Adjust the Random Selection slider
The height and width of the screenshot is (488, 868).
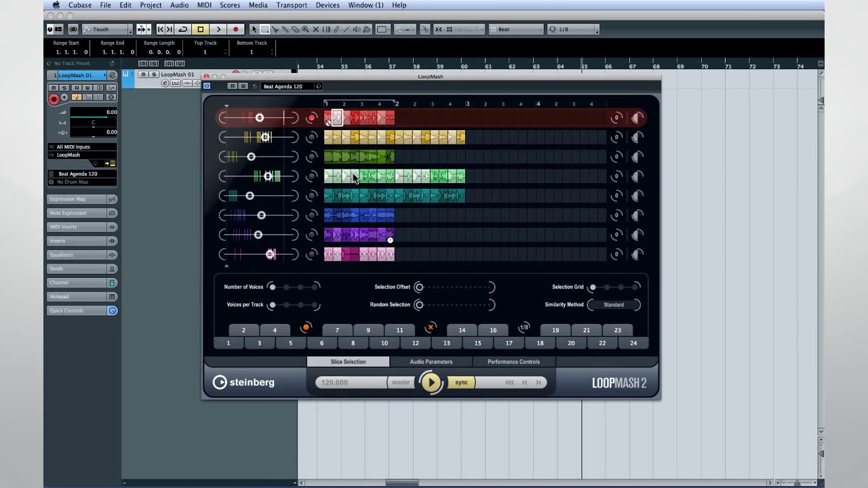click(x=454, y=304)
